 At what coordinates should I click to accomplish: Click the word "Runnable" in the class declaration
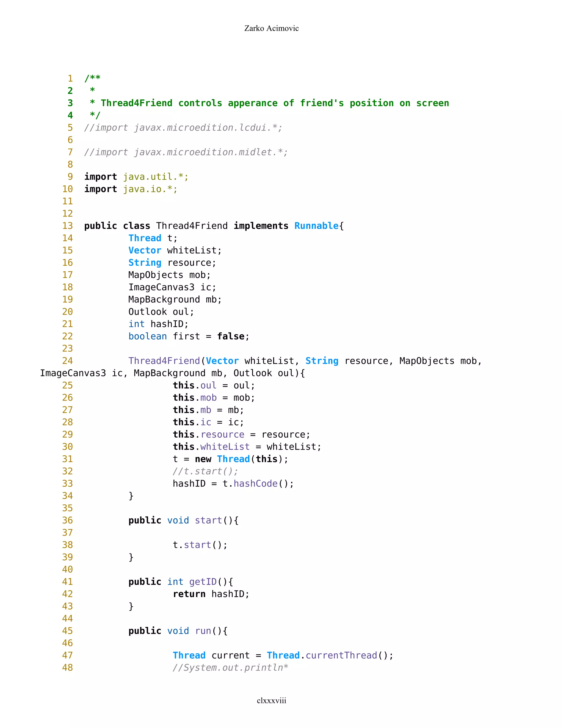(316, 226)
